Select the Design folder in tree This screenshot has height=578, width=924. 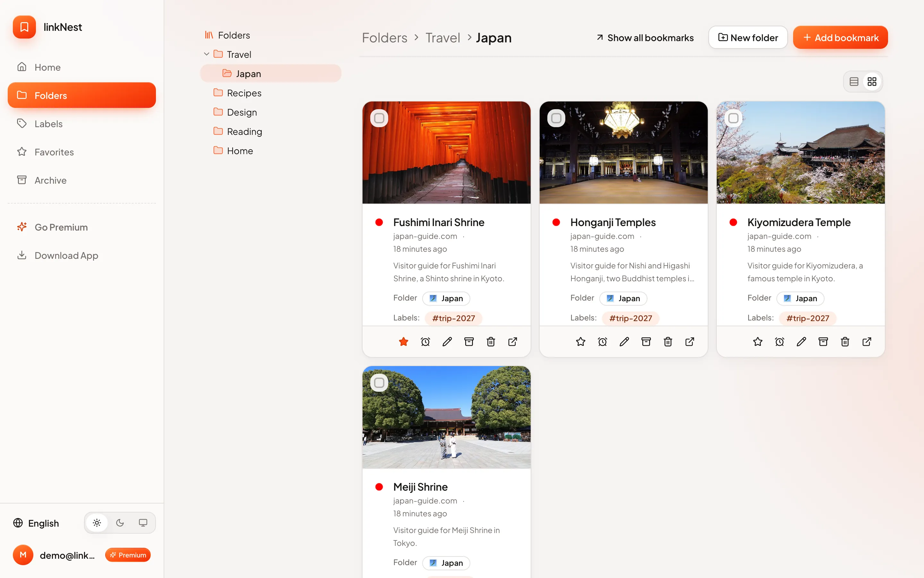[x=271, y=112]
